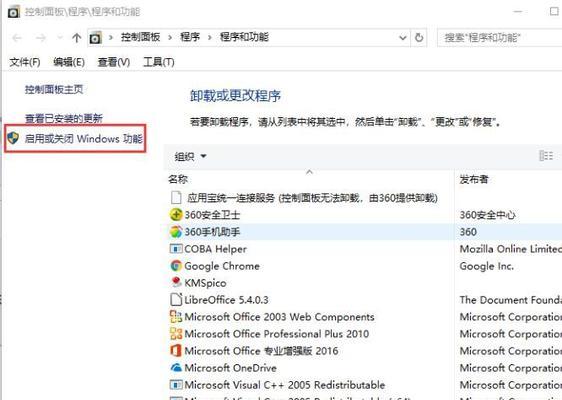
Task: Click the Control Panel icon in address bar
Action: pos(95,38)
